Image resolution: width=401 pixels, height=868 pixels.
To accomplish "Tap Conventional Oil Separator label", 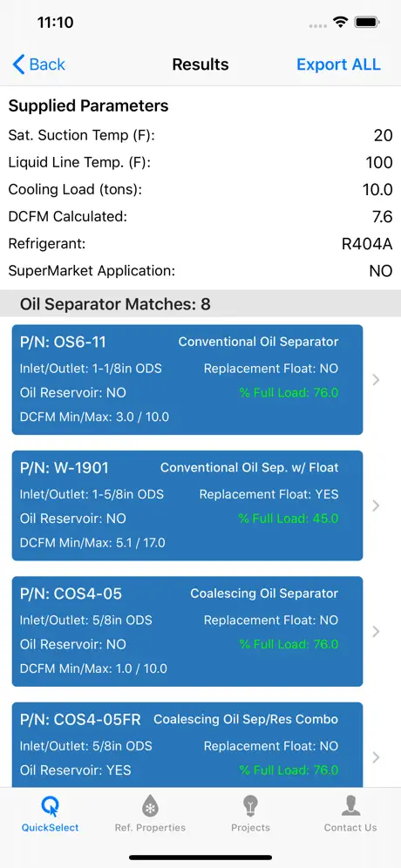I will 258,342.
